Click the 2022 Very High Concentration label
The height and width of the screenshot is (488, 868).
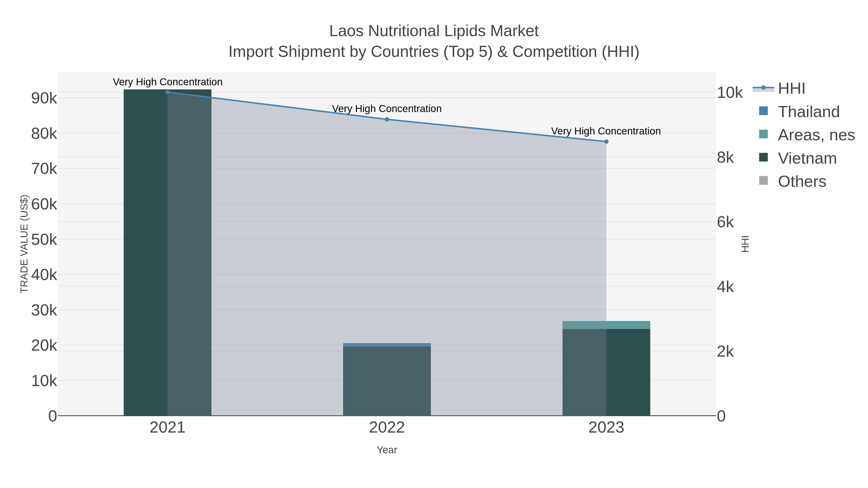click(387, 109)
